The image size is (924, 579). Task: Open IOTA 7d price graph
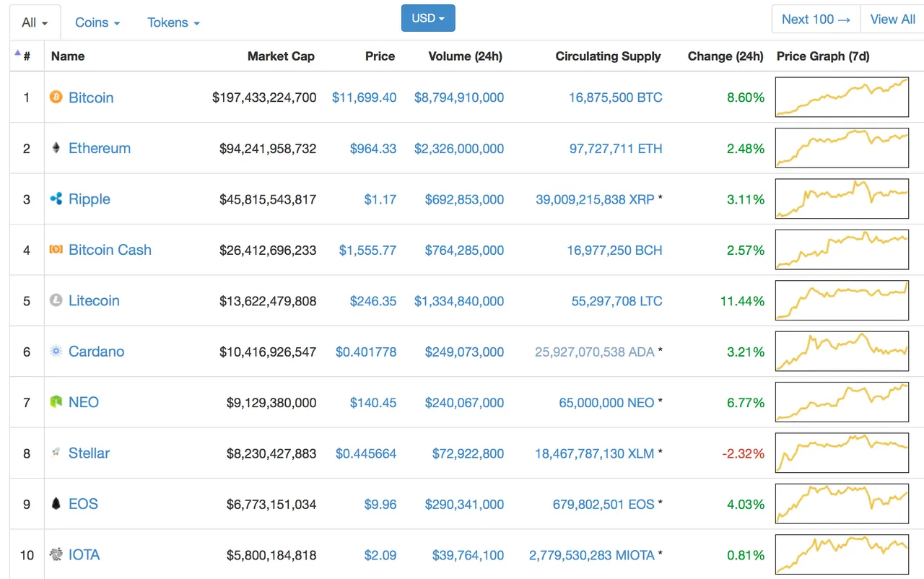[842, 554]
